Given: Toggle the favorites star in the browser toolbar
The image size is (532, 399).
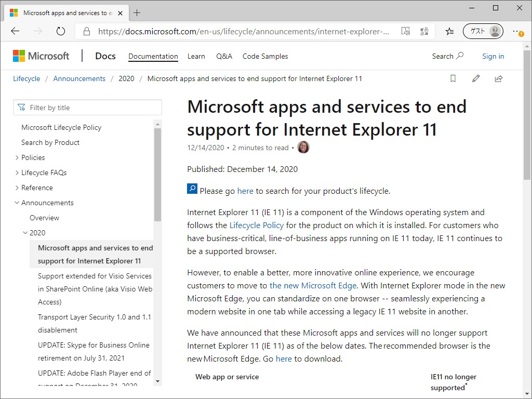Looking at the screenshot, I should tap(449, 31).
